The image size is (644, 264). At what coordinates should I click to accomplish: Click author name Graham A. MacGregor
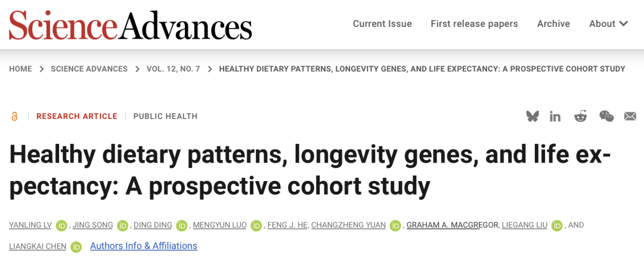tap(451, 225)
